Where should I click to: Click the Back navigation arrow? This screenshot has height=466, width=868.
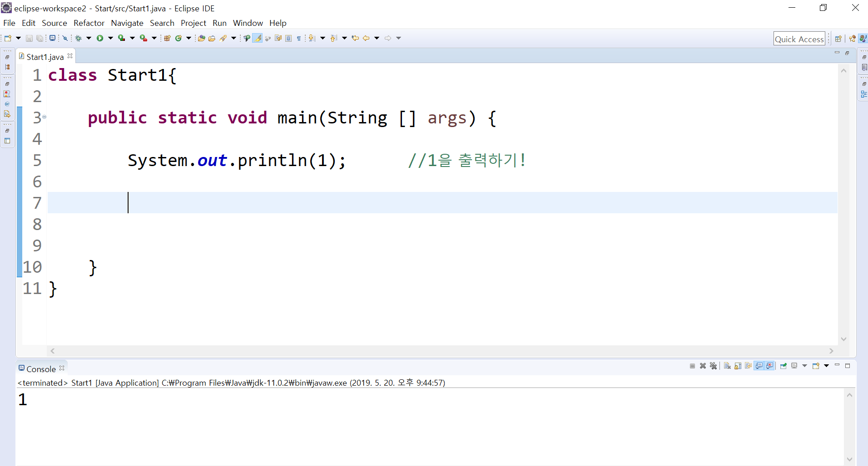tap(366, 38)
